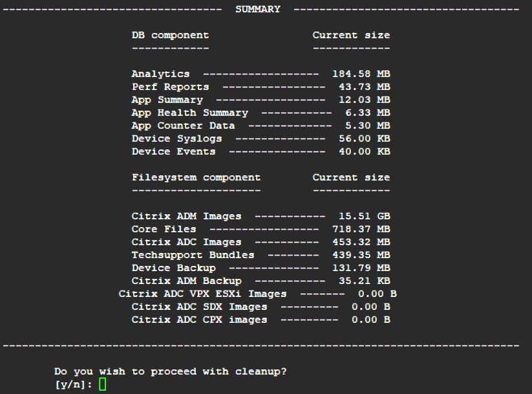Click the '718.37 MB' size value
Viewport: 532px width, 394px height.
tap(361, 229)
